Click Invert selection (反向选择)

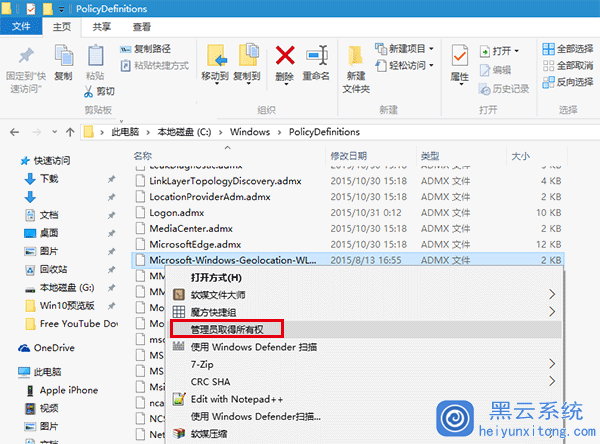click(x=568, y=82)
